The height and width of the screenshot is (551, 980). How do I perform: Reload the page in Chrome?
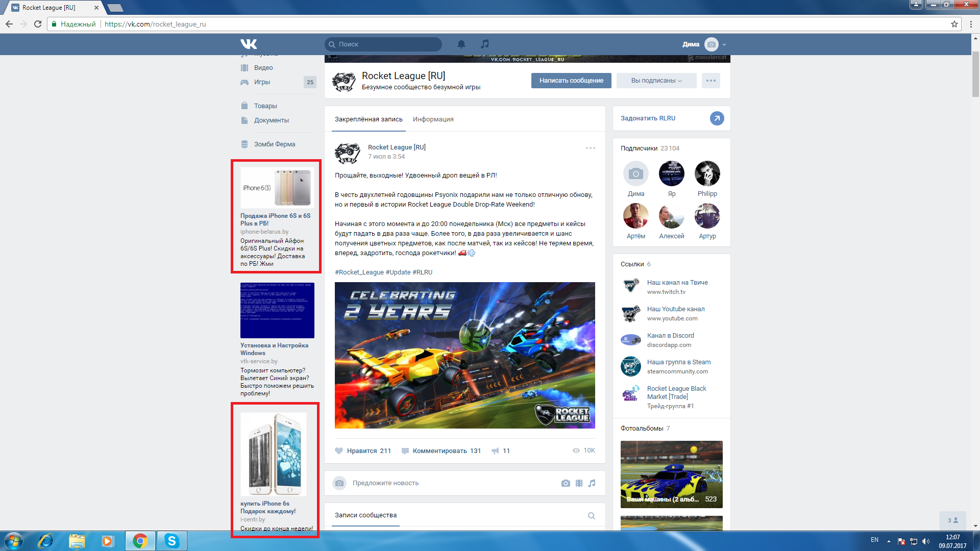[x=38, y=24]
